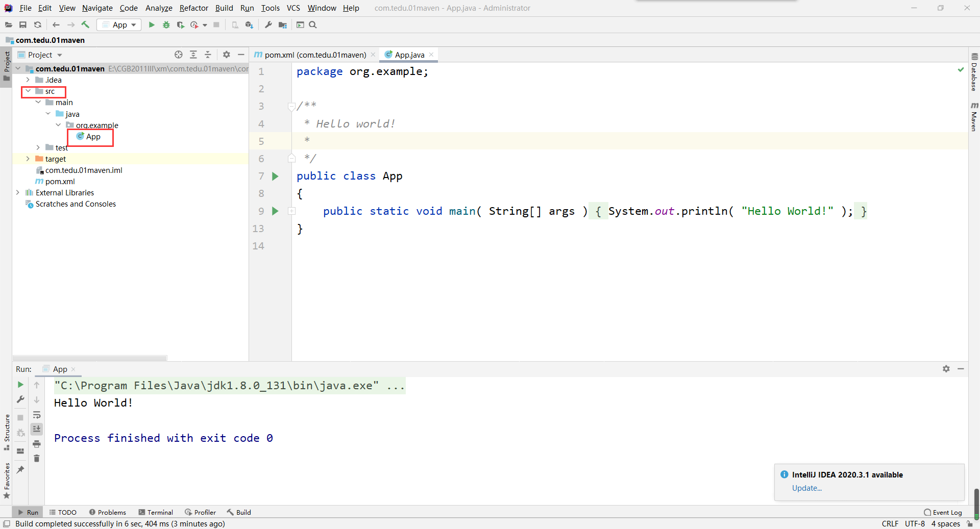Click the Select Opened File target icon

tap(179, 55)
